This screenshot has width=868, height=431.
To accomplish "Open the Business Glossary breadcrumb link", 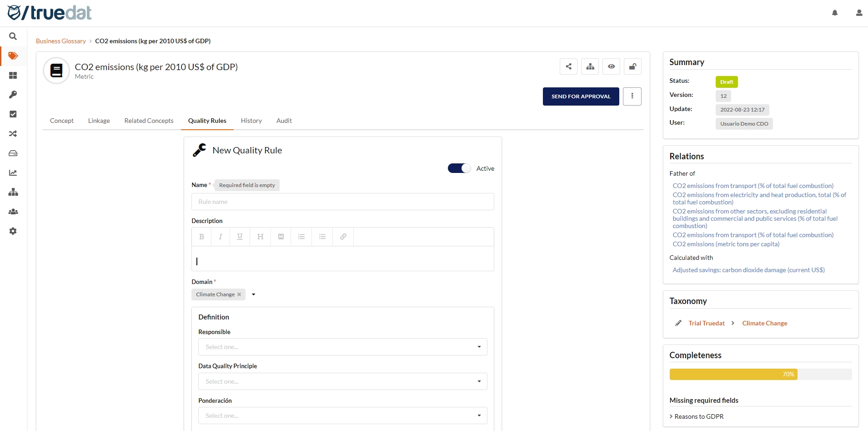I will [x=61, y=41].
